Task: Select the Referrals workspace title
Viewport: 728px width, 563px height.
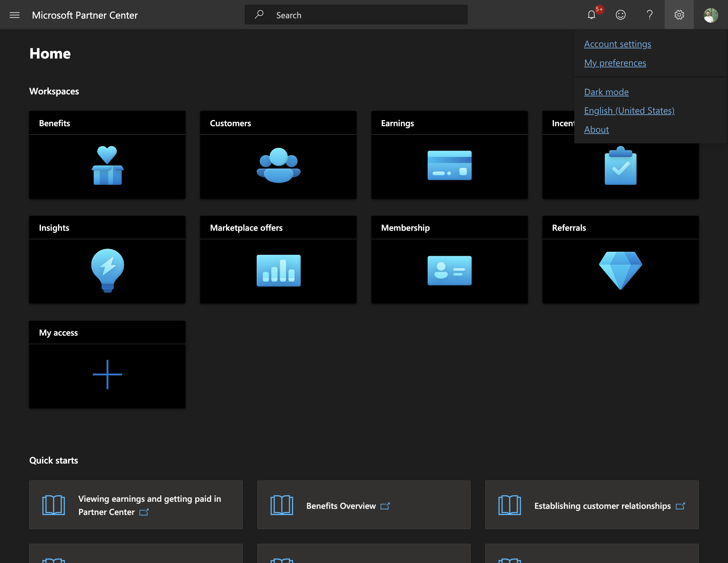Action: point(569,228)
